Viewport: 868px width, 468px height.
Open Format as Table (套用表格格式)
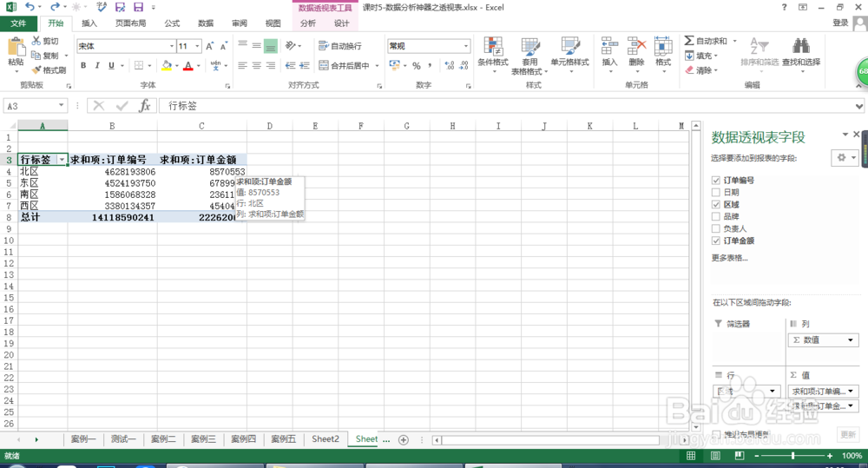529,56
